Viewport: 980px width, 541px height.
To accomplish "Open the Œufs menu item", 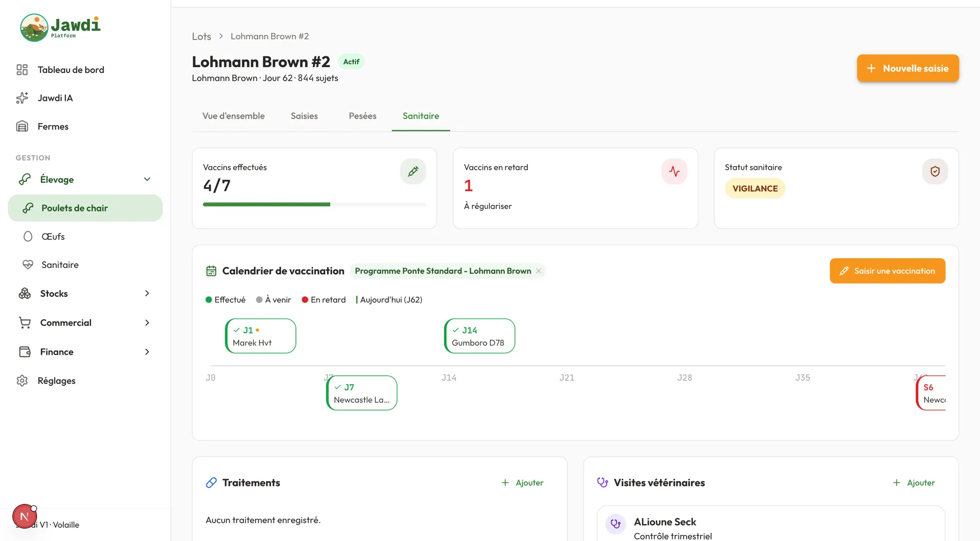I will pos(85,237).
